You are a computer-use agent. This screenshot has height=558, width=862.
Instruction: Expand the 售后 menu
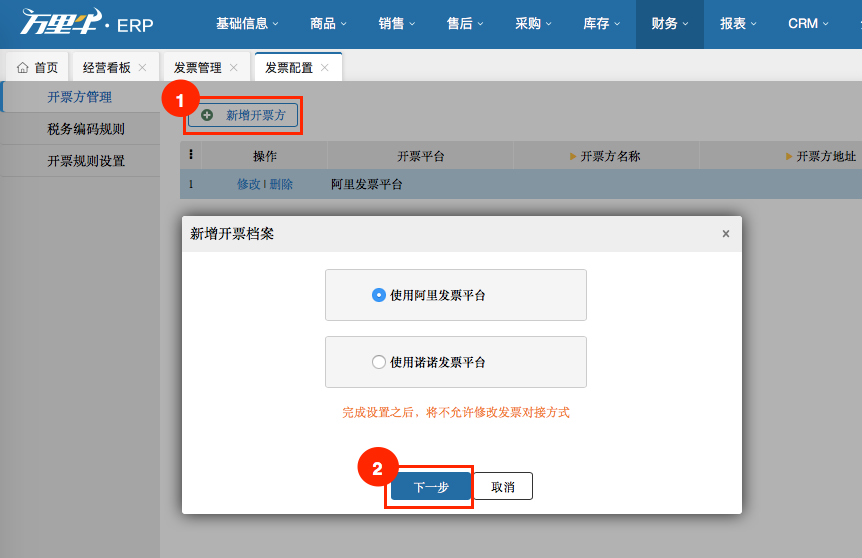[x=465, y=24]
